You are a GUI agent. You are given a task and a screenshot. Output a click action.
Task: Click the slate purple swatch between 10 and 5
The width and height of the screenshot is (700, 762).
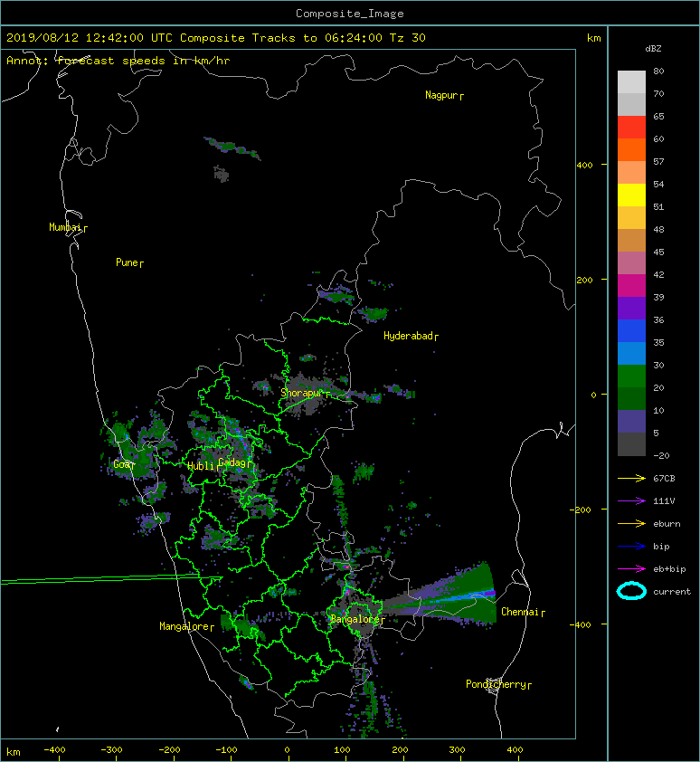[x=631, y=422]
